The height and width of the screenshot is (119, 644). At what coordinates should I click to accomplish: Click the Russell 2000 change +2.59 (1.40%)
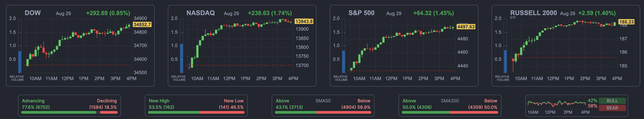pos(597,13)
